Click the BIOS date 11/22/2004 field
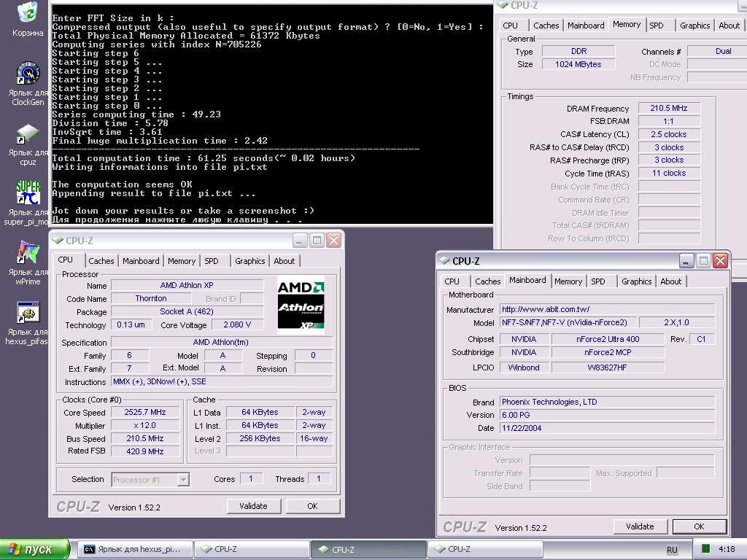 tap(607, 428)
